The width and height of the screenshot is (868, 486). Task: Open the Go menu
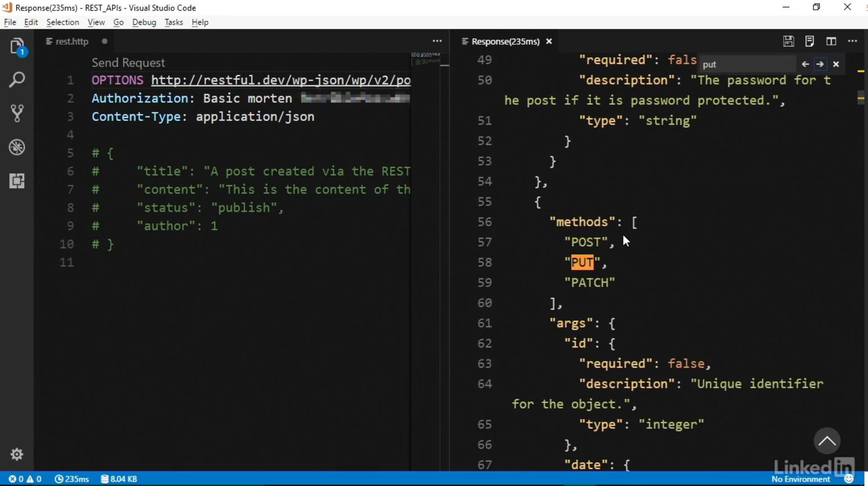(118, 22)
